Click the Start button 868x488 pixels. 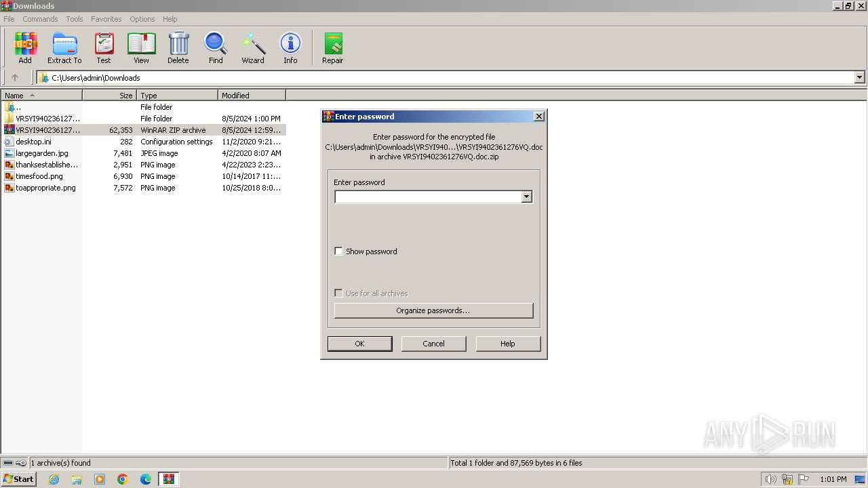click(x=19, y=479)
